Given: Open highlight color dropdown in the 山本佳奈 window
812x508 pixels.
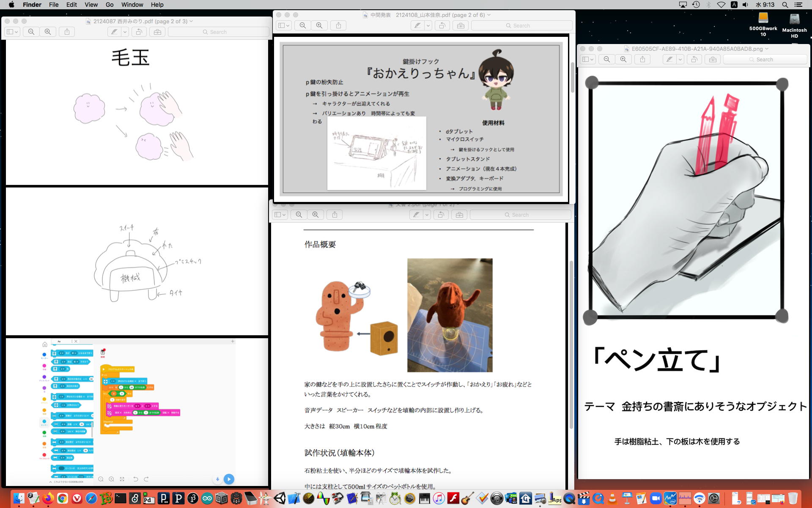Looking at the screenshot, I should [428, 25].
